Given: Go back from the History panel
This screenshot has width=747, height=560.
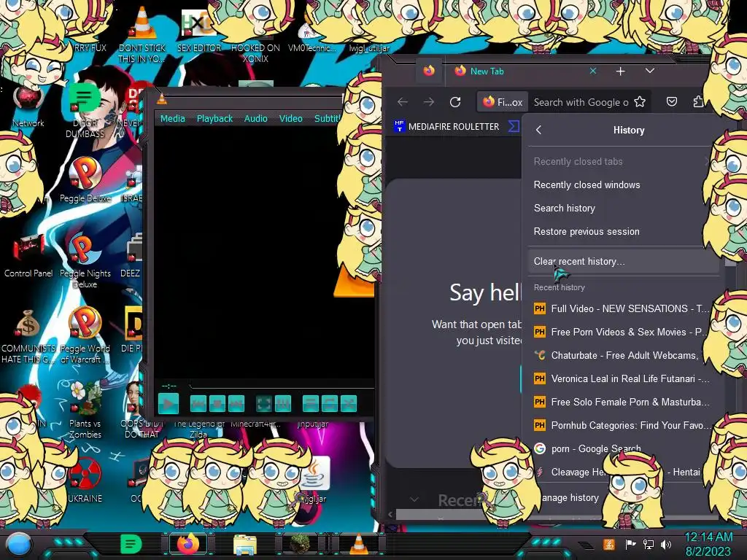Looking at the screenshot, I should (539, 130).
